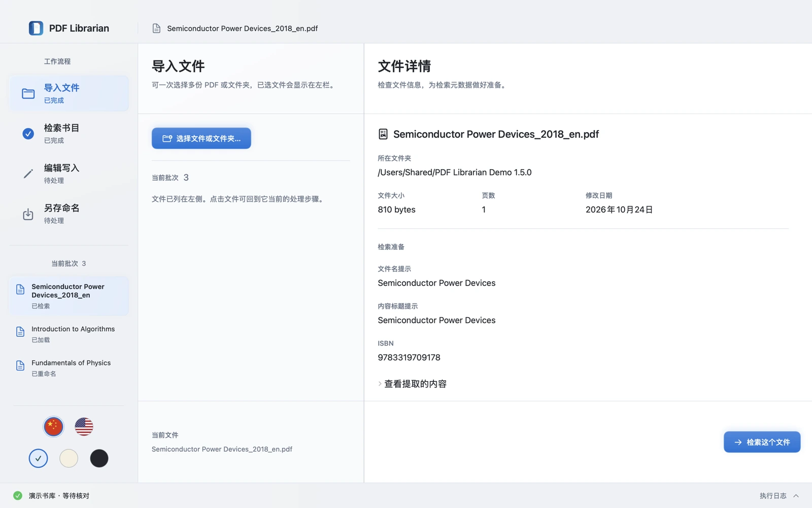Screen dimensions: 812x508
Task: Click folder path /Users/Shared/PDF Librarian Demo 1.5.0
Action: point(455,172)
